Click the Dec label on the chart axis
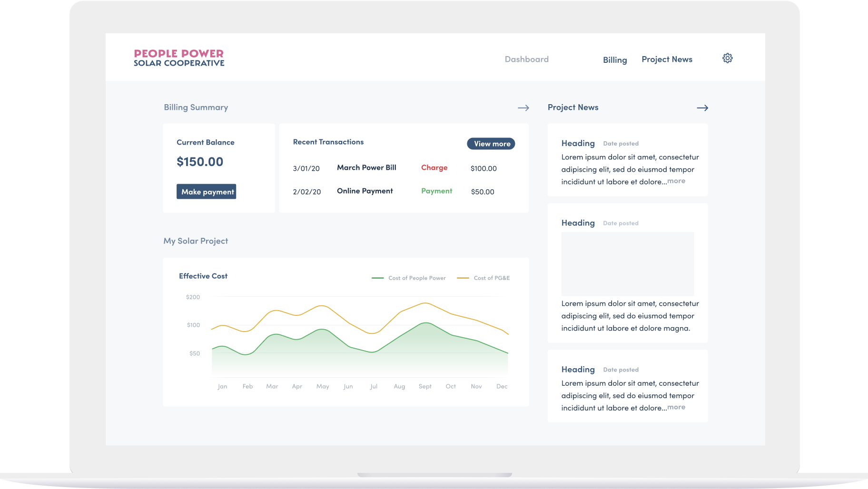This screenshot has width=868, height=489. [x=502, y=386]
